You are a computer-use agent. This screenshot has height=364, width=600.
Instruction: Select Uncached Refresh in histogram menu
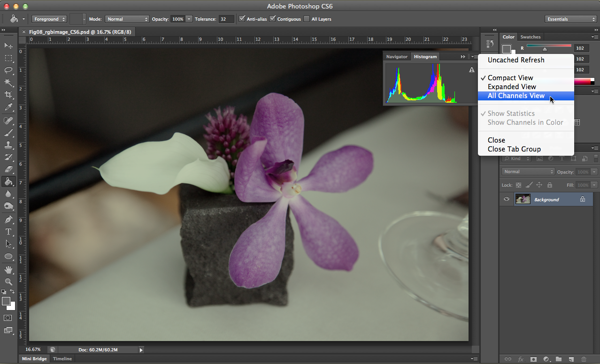click(516, 60)
